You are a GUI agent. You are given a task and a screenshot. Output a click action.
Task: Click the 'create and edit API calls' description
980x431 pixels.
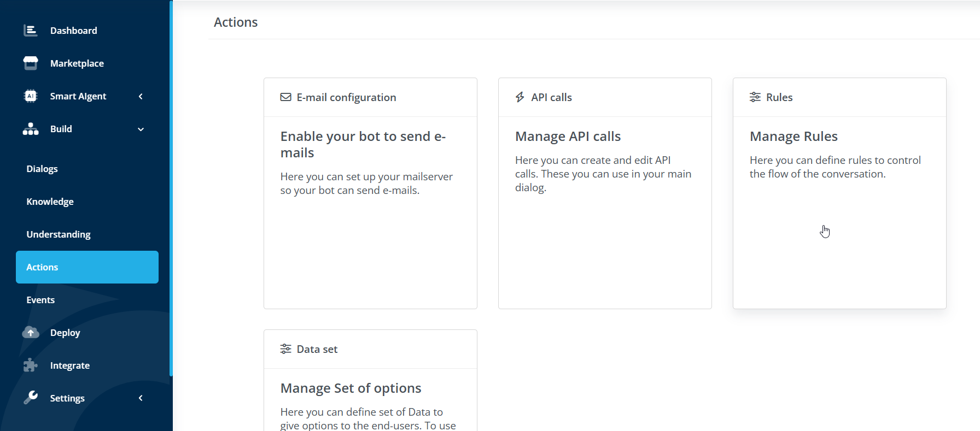(603, 174)
